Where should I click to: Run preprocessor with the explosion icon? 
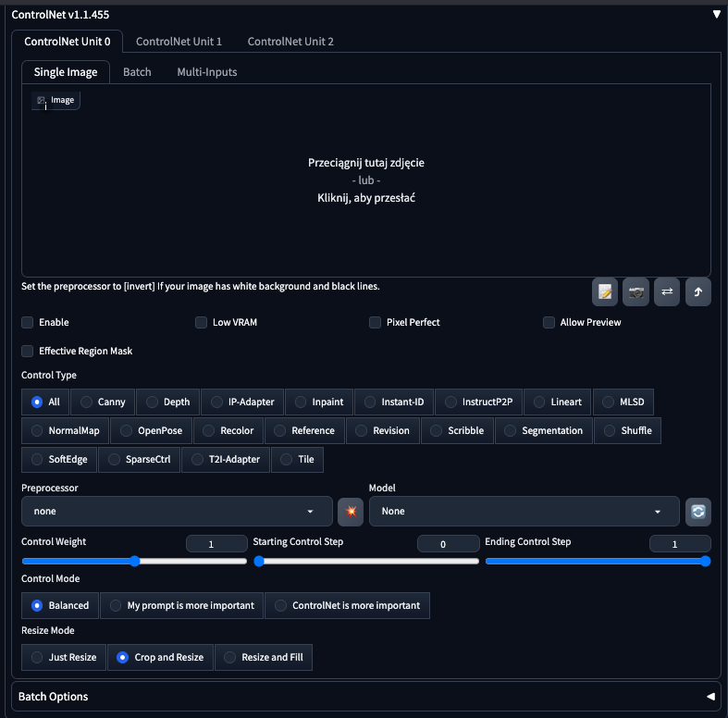click(351, 511)
